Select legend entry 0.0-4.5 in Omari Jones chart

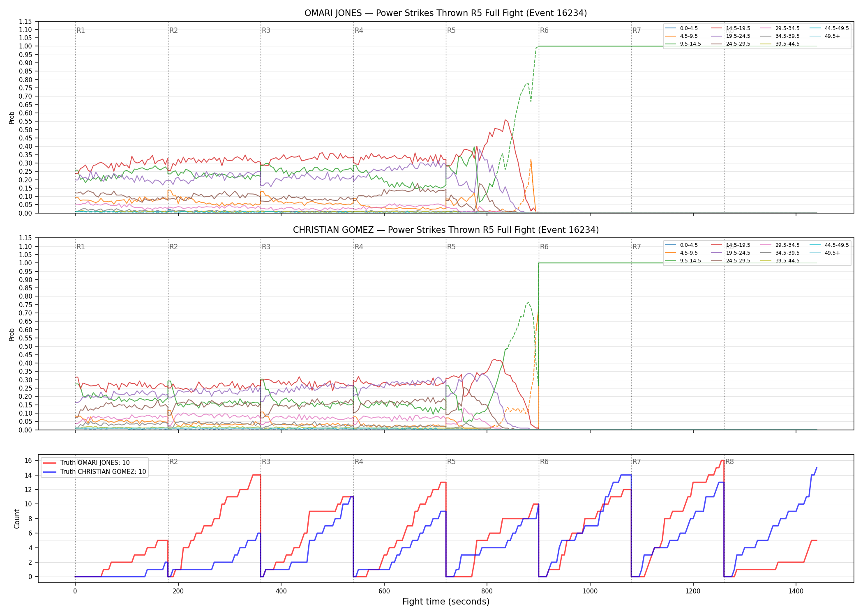coord(681,28)
